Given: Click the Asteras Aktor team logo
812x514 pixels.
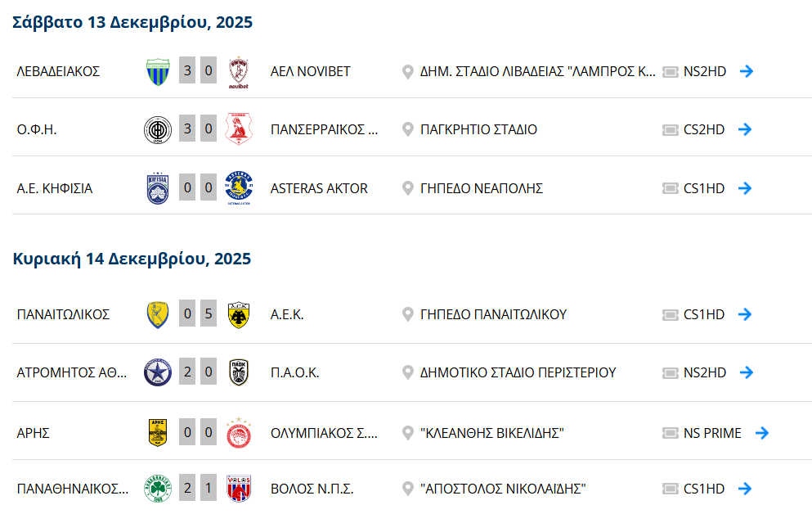Looking at the screenshot, I should coord(238,188).
